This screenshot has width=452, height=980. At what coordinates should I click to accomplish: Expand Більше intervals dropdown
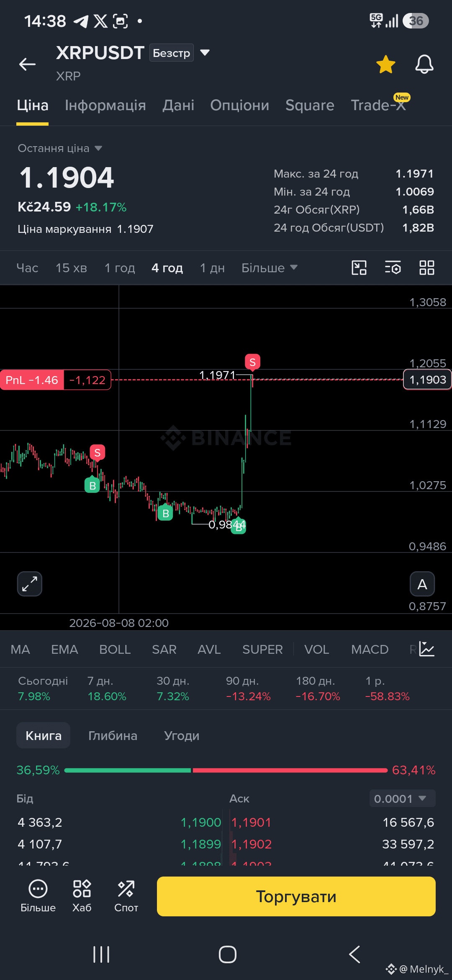tap(270, 268)
